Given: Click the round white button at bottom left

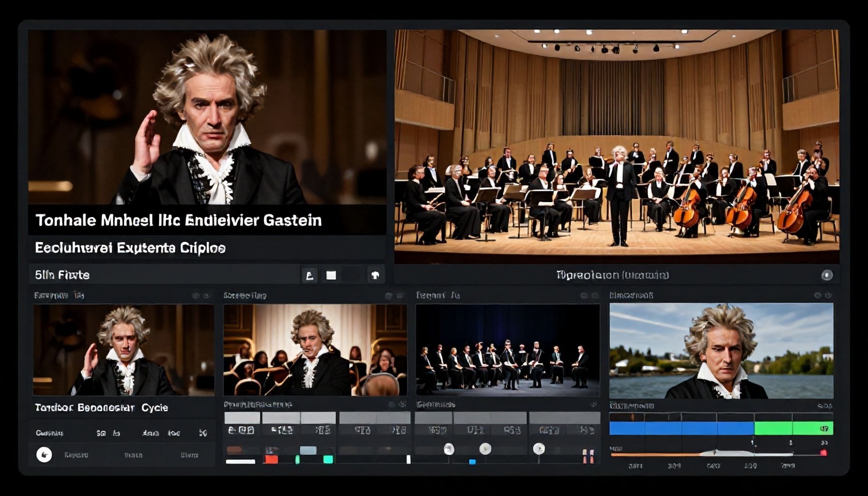Looking at the screenshot, I should (x=44, y=454).
